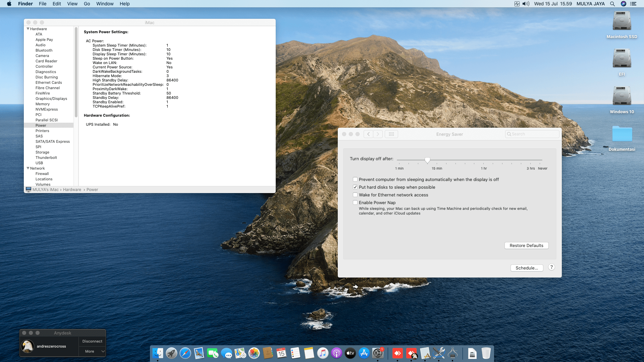Enable Prevent computer from sleeping automatically
The image size is (644, 362).
(355, 179)
